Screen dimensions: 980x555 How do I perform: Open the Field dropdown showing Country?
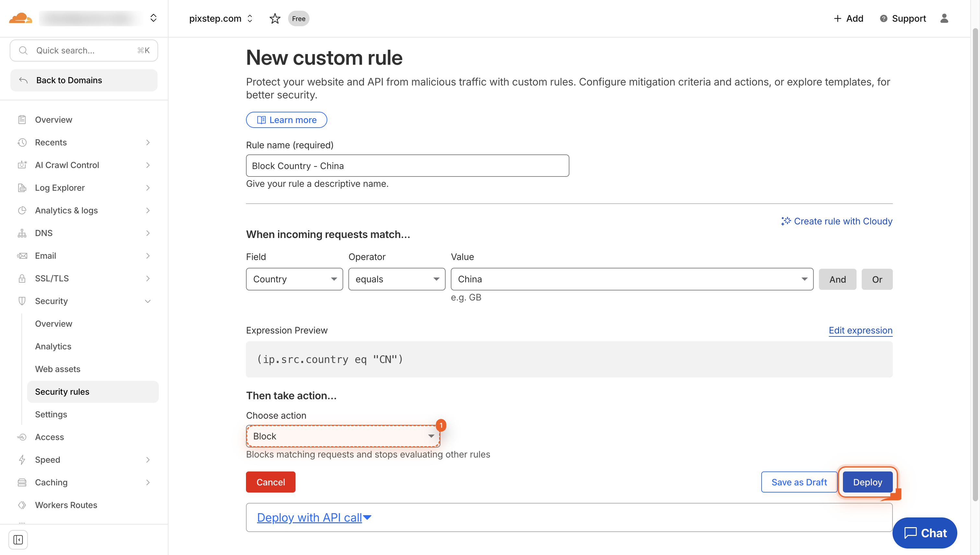[294, 279]
